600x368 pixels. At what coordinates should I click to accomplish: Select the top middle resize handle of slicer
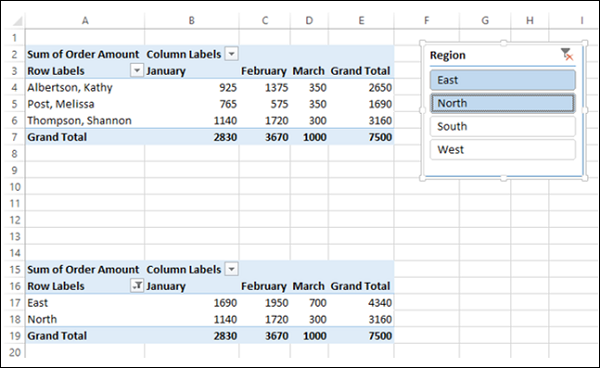tap(504, 43)
